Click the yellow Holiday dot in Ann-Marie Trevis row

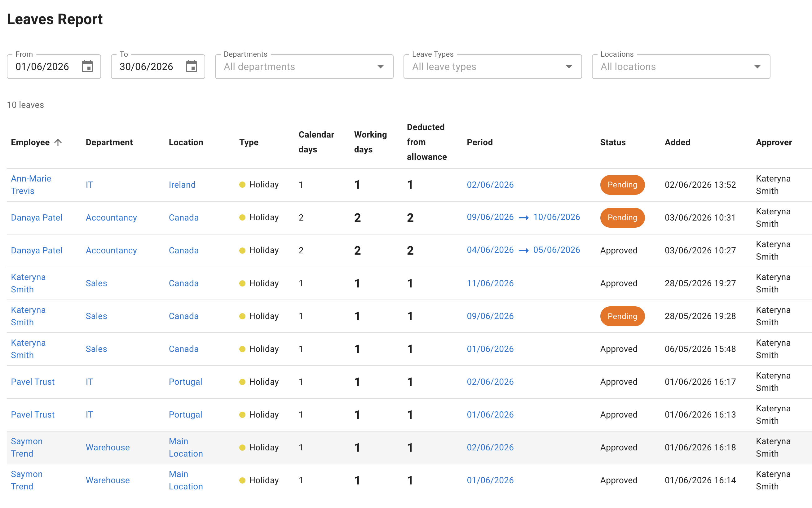[242, 184]
